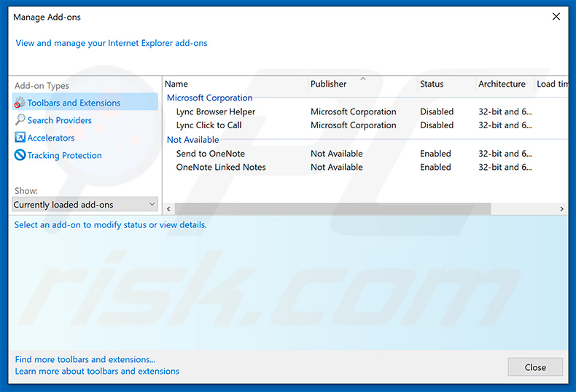
Task: Open Find more toolbars and extensions link
Action: (85, 359)
